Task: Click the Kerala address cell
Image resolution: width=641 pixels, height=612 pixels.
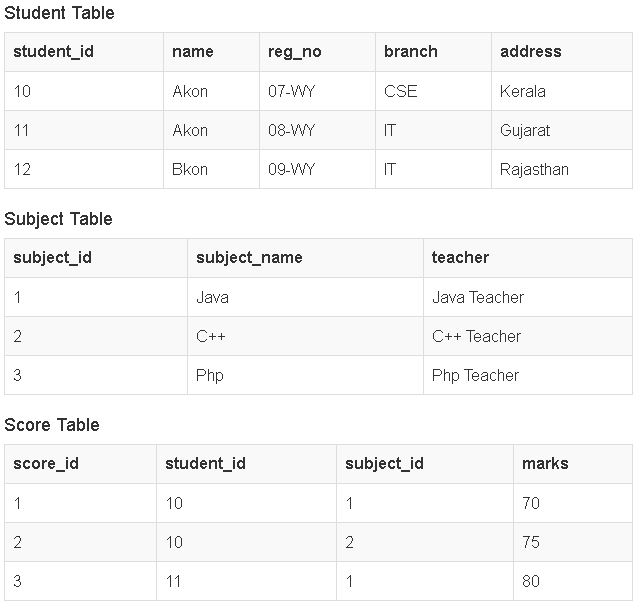Action: pos(523,91)
